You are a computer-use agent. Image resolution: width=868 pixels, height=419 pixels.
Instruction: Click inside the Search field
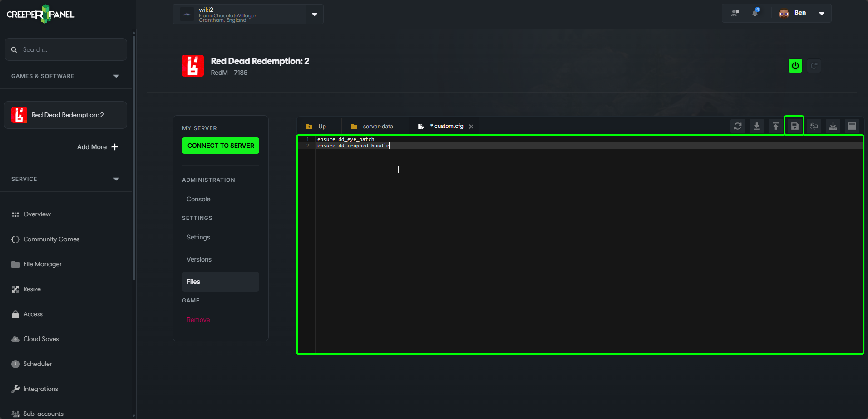point(65,49)
